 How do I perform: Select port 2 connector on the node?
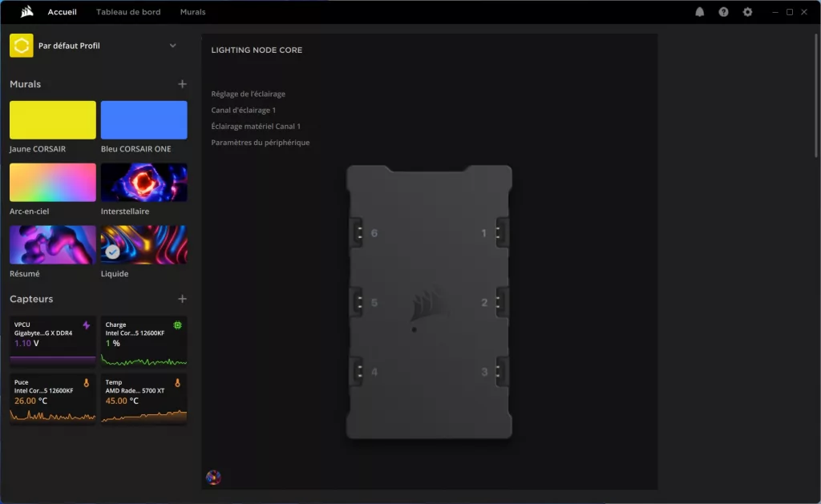point(502,303)
